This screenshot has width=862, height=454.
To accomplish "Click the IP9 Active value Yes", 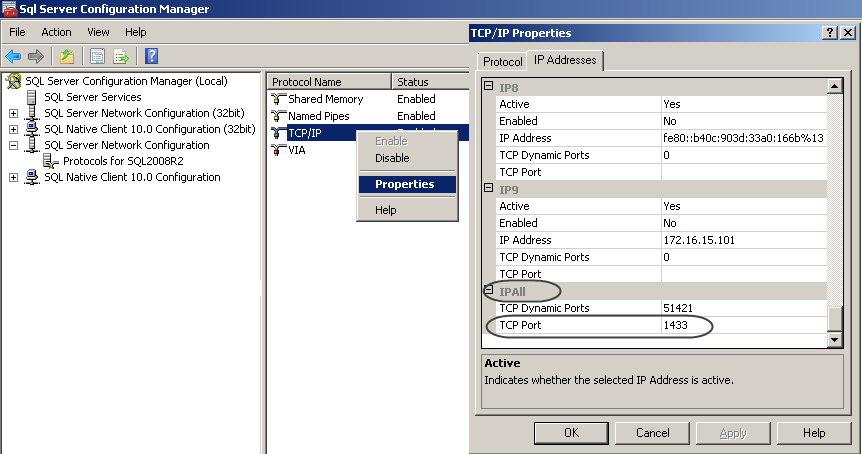I will [744, 206].
